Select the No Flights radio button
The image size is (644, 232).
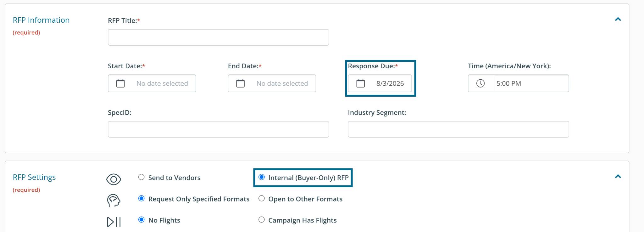pos(142,220)
